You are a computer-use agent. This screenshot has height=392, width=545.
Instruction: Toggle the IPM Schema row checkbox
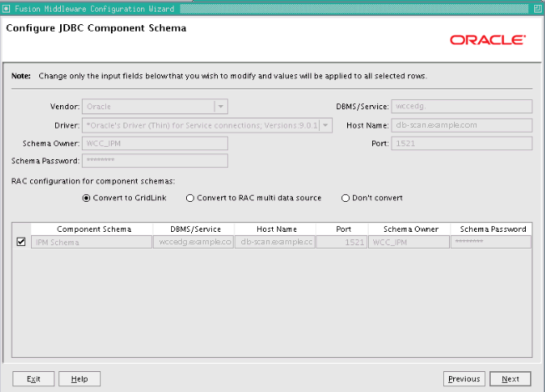[x=21, y=242]
